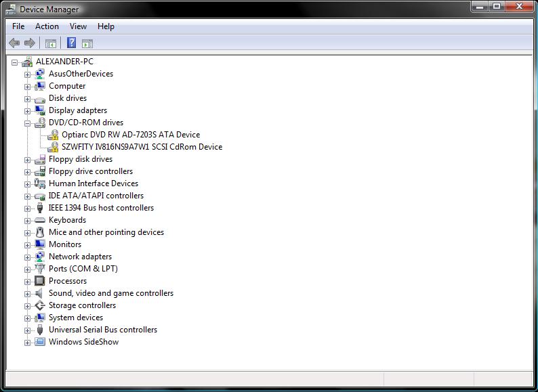Expand the Computer node
The image size is (538, 392).
(28, 87)
